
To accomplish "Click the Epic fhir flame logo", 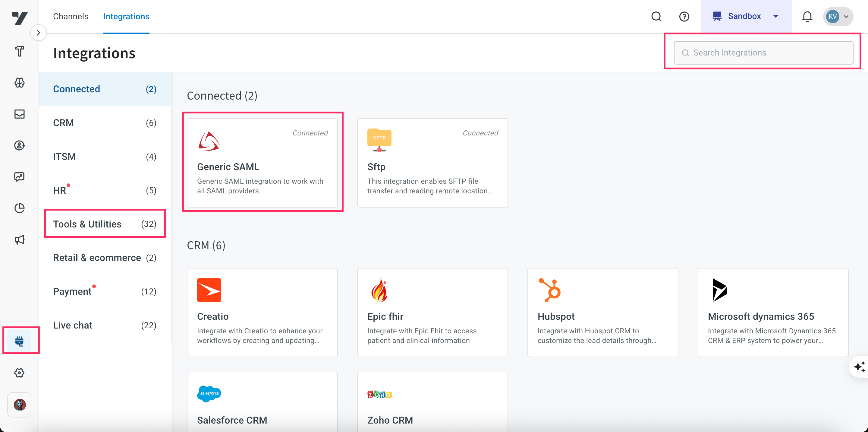I will 379,290.
